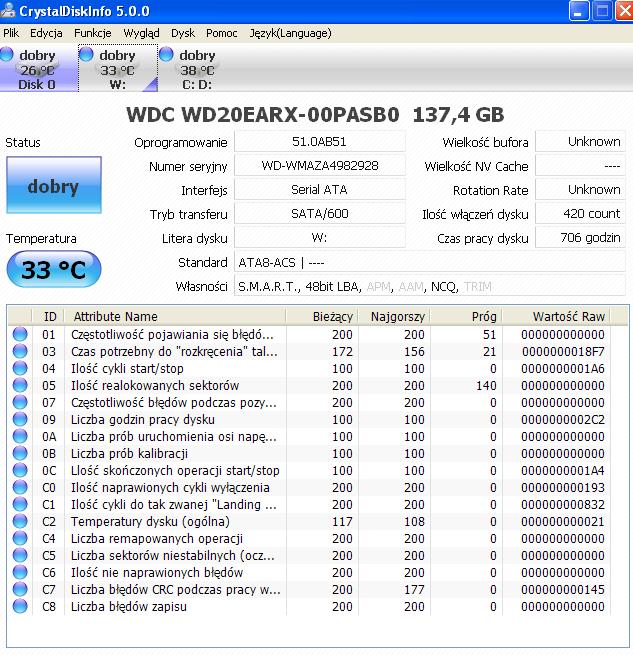Viewport: 633px width, 655px height.
Task: Click the ATA8-ACS standard field
Action: (x=430, y=262)
